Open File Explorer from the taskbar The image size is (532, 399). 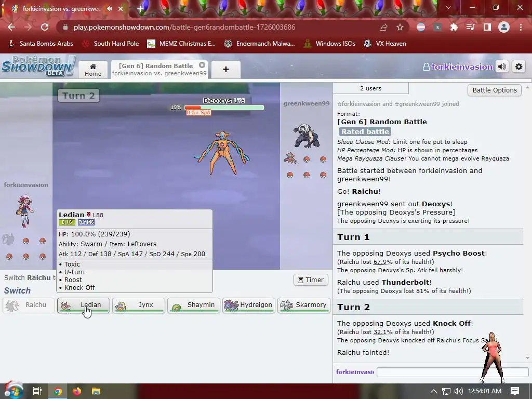point(96,392)
